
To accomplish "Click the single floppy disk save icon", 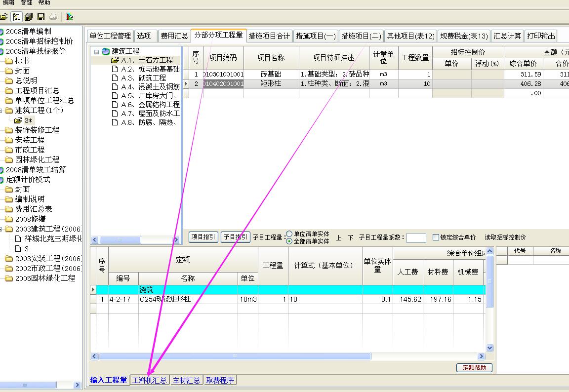I will 41,17.
